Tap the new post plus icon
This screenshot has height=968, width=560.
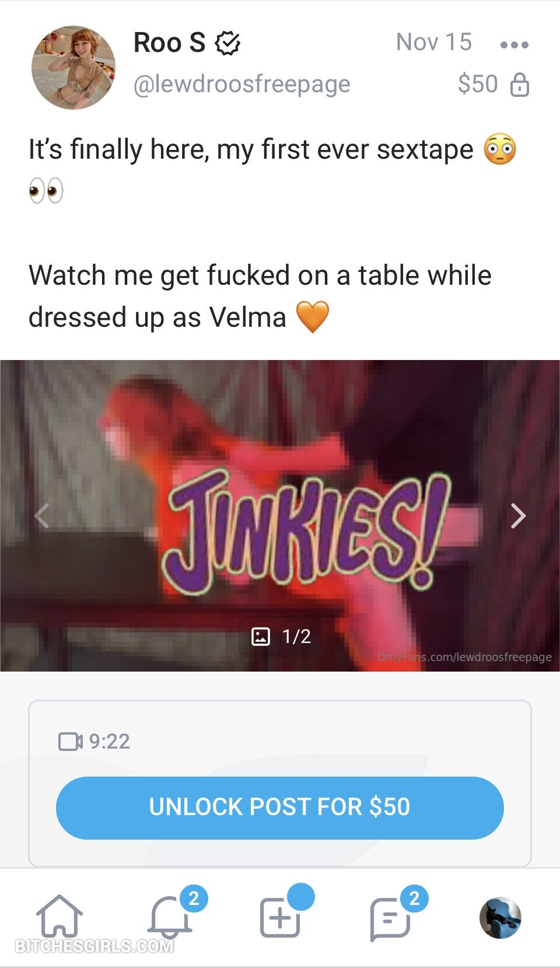280,917
